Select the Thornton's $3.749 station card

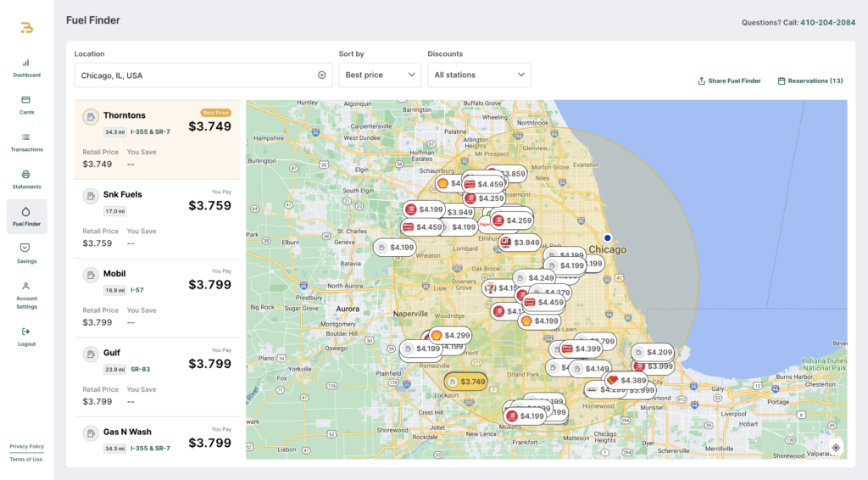pos(157,140)
